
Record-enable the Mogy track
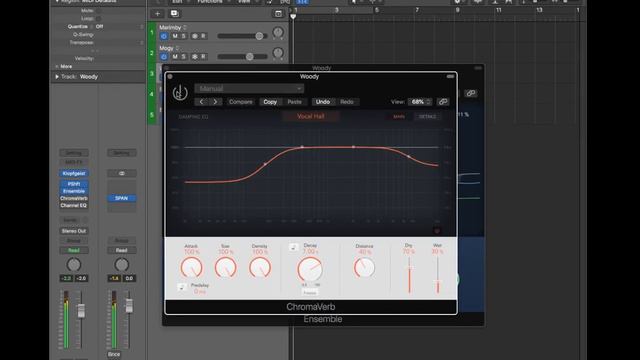pyautogui.click(x=203, y=57)
